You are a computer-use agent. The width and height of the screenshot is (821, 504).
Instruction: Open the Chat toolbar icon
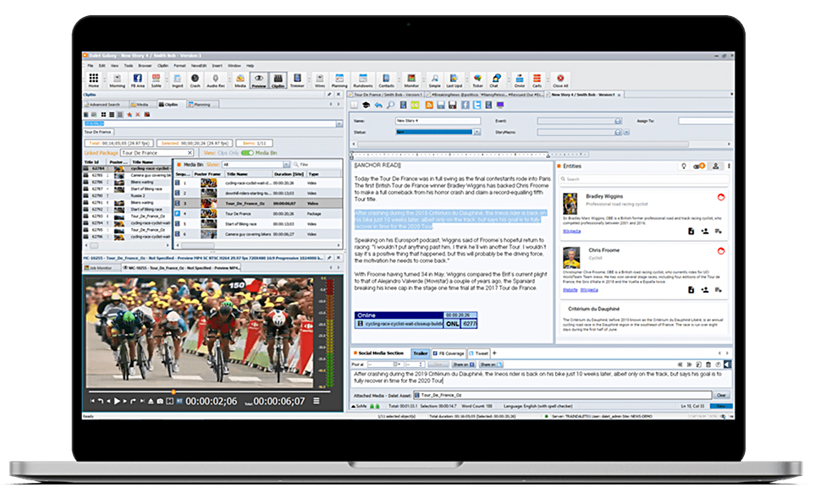pos(495,80)
